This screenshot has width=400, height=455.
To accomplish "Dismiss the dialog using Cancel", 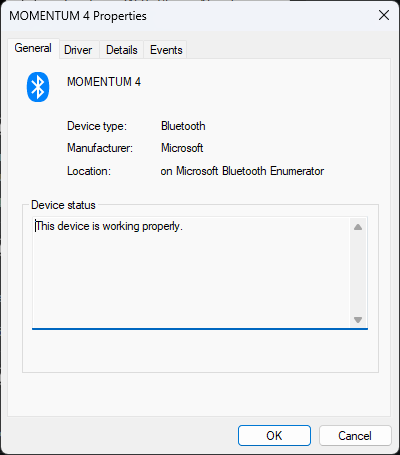I will (355, 435).
